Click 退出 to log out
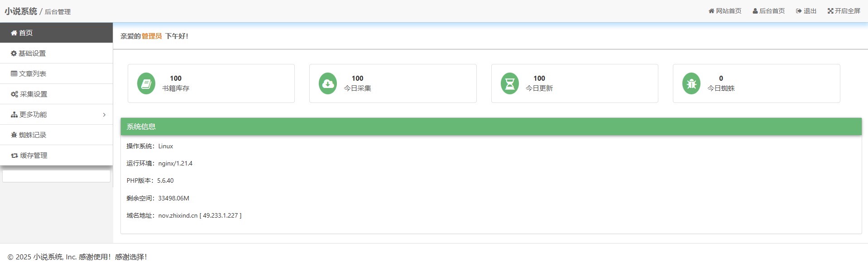The height and width of the screenshot is (268, 868). click(806, 11)
